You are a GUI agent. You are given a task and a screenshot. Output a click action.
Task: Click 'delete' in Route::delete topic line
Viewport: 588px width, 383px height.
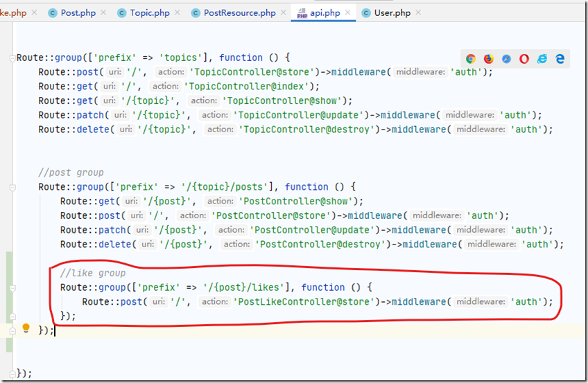93,130
